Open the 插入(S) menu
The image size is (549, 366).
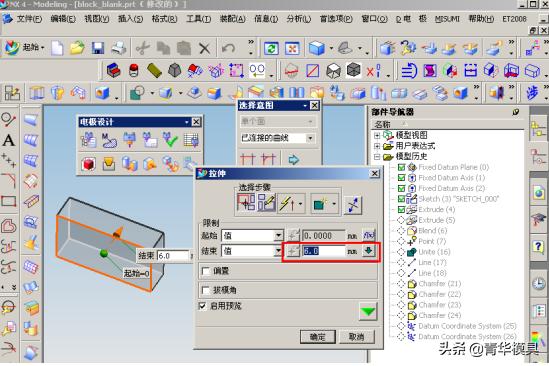(130, 19)
